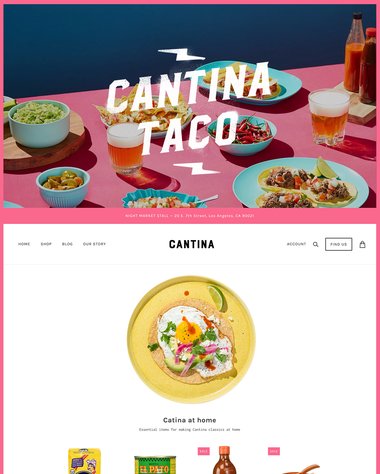The height and width of the screenshot is (474, 380).
Task: Click the Find Us button
Action: (339, 244)
